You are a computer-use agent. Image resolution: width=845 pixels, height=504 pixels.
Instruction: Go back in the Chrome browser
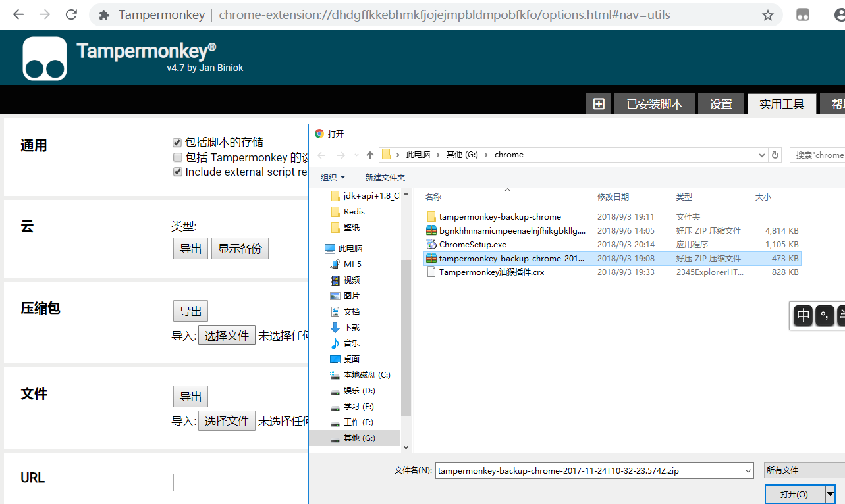pos(18,14)
